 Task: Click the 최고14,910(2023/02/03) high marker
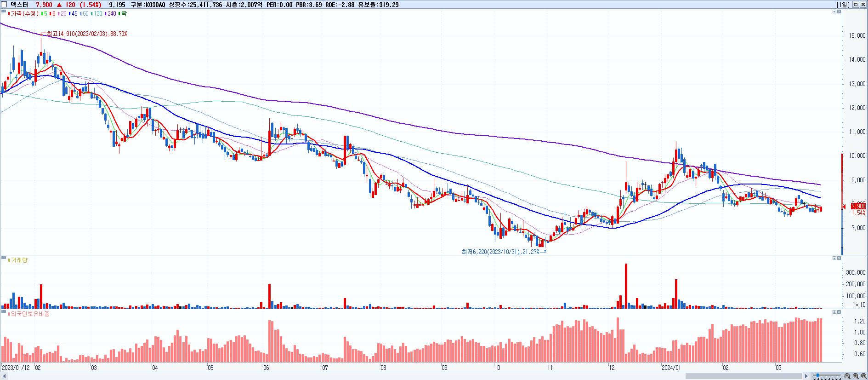coord(84,34)
